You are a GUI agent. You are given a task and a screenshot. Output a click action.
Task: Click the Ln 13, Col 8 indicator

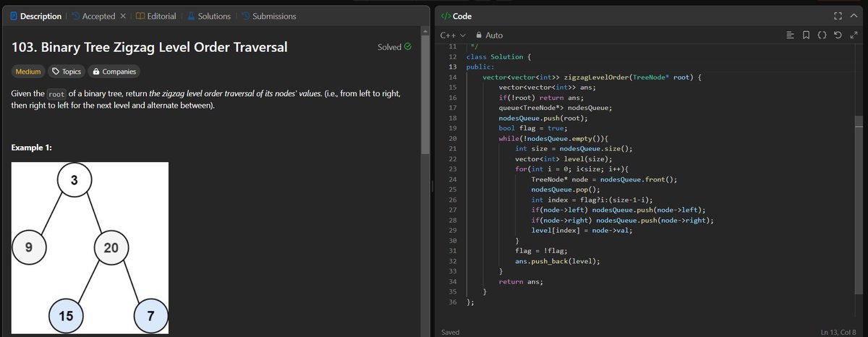click(838, 332)
